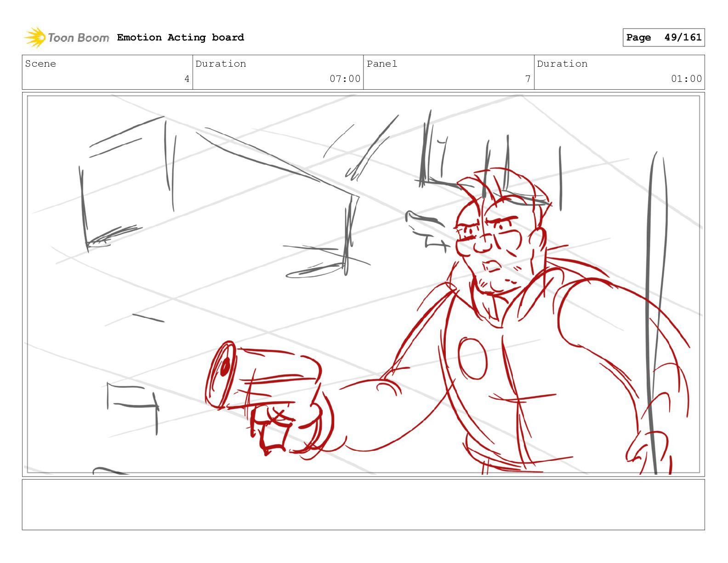728x563 pixels.
Task: Click the panel number '7'
Action: 528,79
